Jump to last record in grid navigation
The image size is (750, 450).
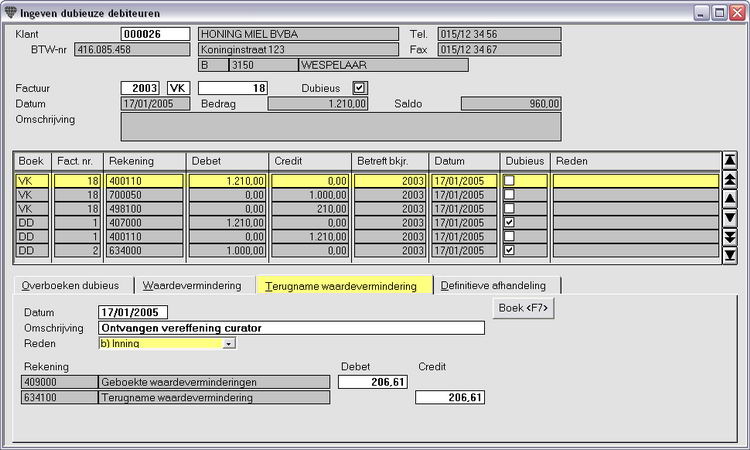tap(729, 255)
